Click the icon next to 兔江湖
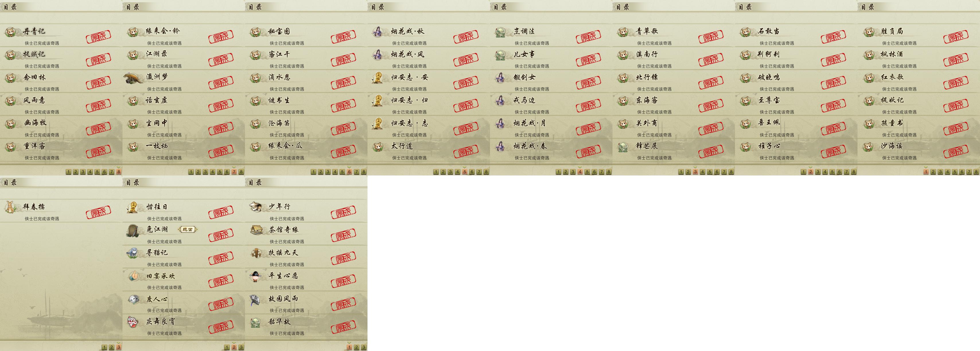 point(133,231)
